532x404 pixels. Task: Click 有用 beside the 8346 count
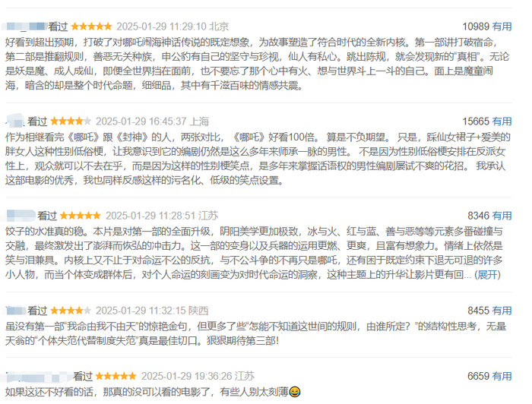pos(502,216)
